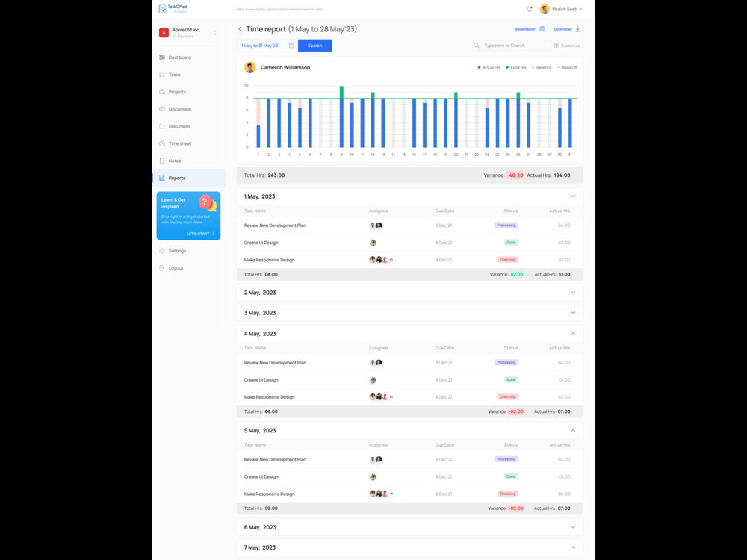
Task: Open Tasks in the sidebar
Action: point(188,75)
